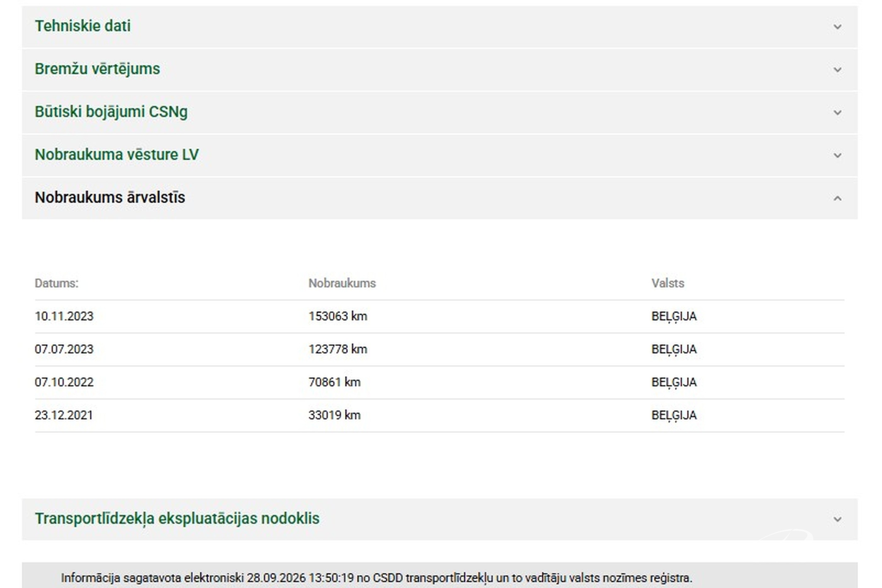Image resolution: width=882 pixels, height=588 pixels.
Task: Click the Nobraukums column header
Action: [342, 283]
